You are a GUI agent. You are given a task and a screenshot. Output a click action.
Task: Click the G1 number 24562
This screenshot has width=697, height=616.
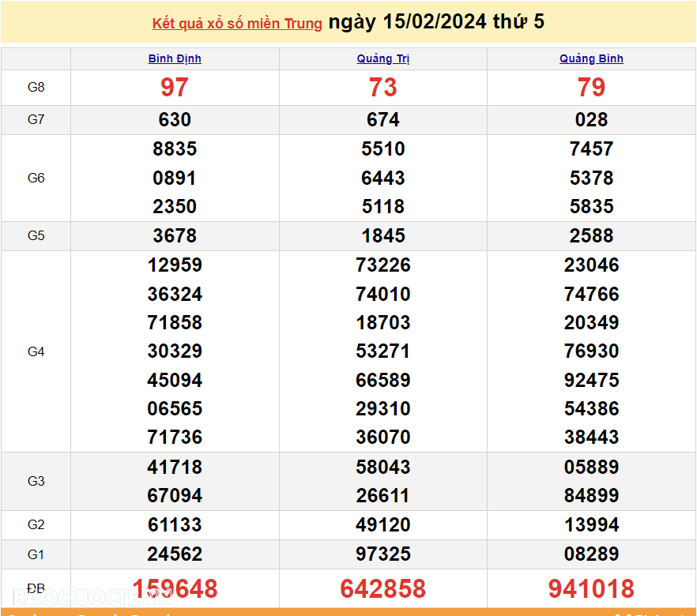175,554
